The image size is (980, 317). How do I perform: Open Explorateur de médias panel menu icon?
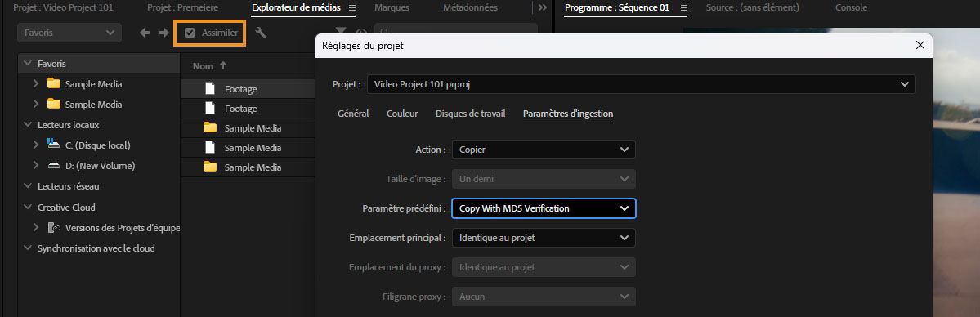click(352, 7)
